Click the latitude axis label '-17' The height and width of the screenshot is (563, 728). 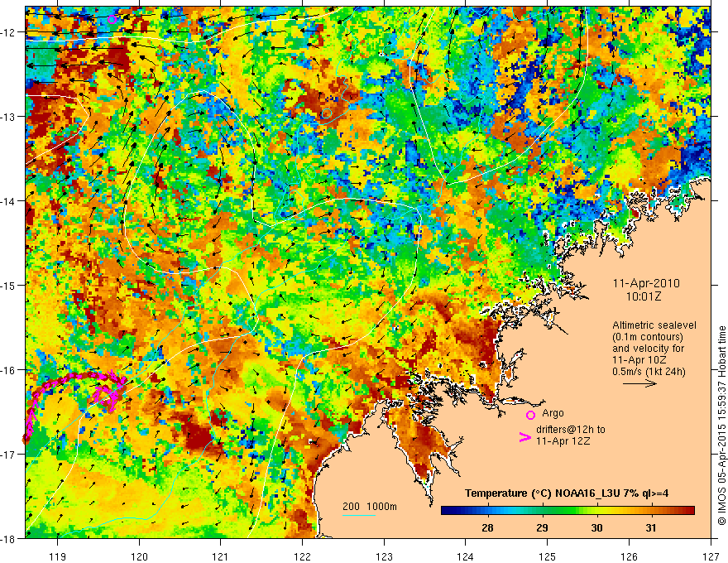[x=8, y=454]
